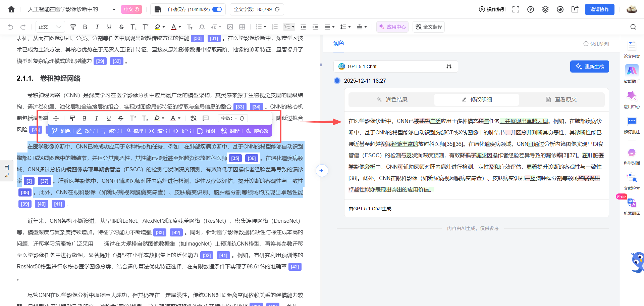
Task: Open 机器翻译 in right sidebar
Action: point(632,207)
